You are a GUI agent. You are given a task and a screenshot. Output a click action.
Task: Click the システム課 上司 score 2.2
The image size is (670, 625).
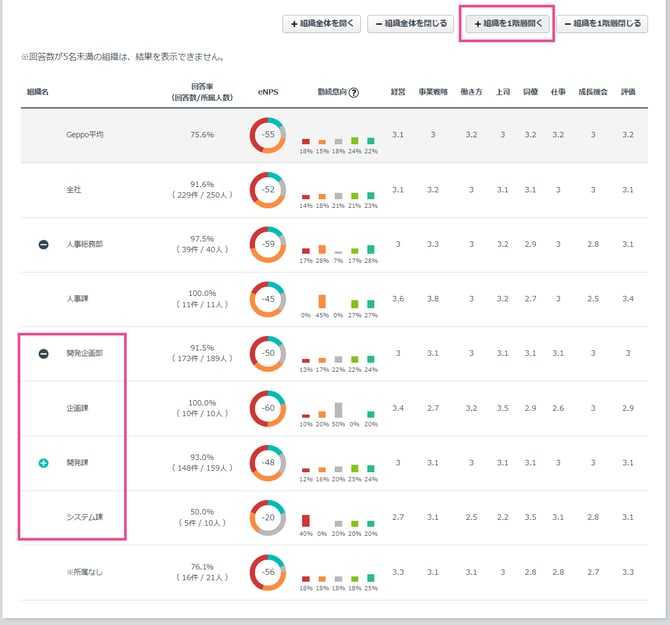(503, 517)
